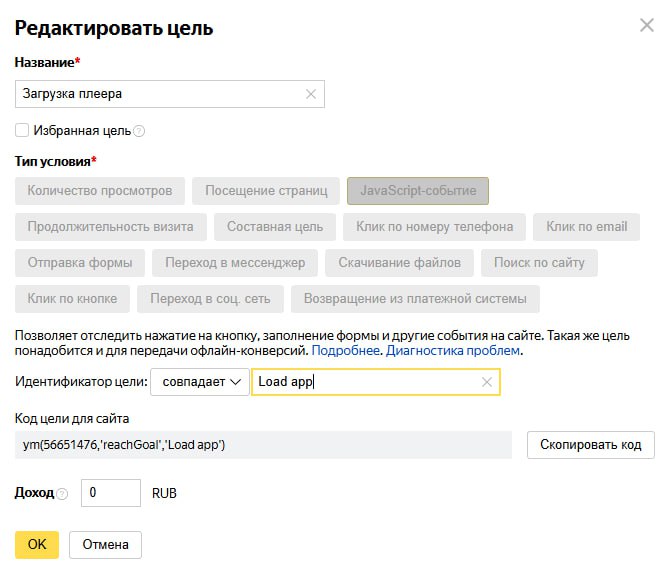The width and height of the screenshot is (667, 564).
Task: Select Отправка формы condition type
Action: click(x=80, y=263)
